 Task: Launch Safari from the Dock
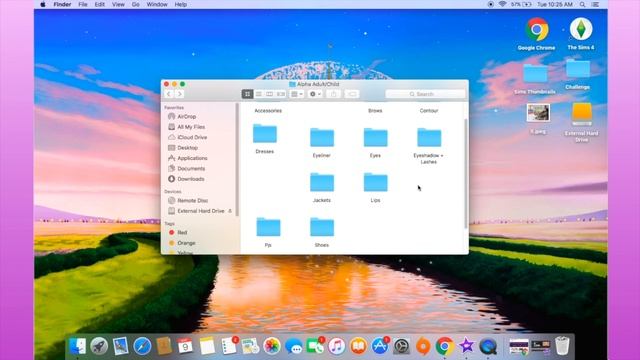coord(142,346)
